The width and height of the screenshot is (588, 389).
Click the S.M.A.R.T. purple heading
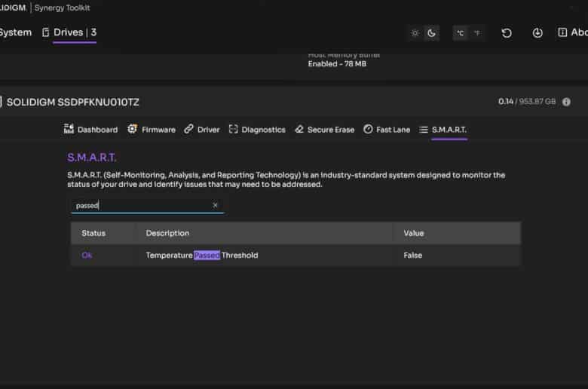coord(91,158)
